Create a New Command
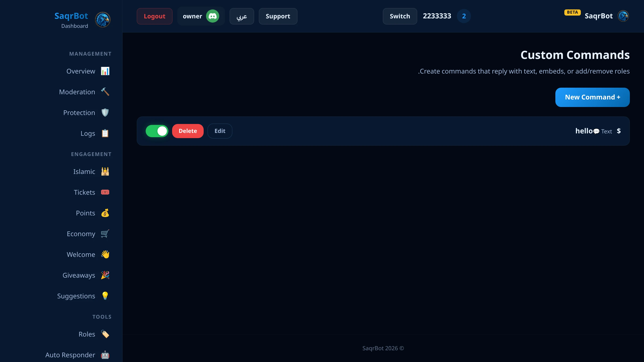The width and height of the screenshot is (644, 362). click(592, 97)
